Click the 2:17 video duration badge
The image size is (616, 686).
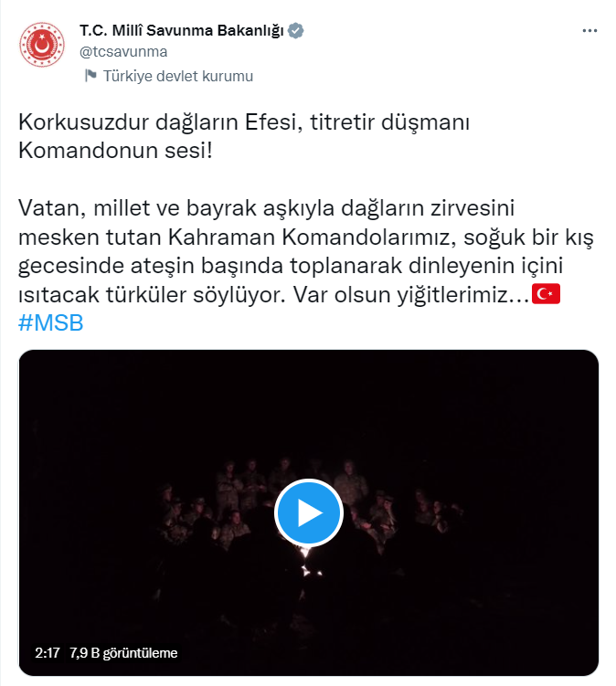(48, 653)
